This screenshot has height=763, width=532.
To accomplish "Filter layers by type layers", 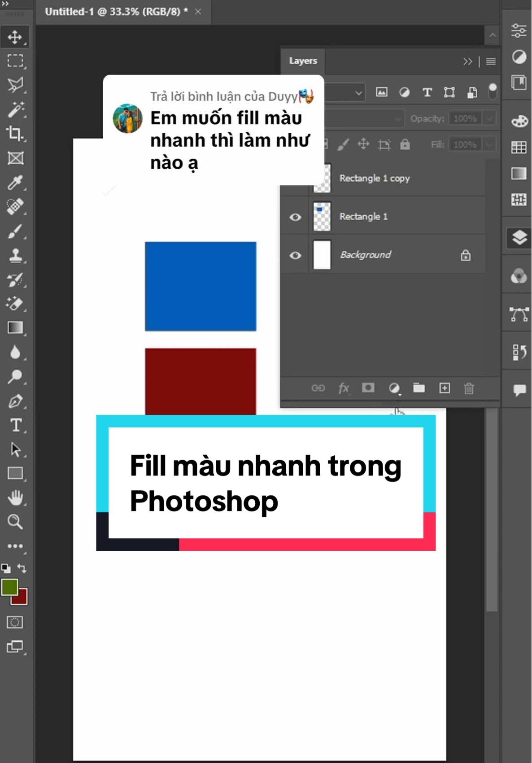I will click(427, 92).
